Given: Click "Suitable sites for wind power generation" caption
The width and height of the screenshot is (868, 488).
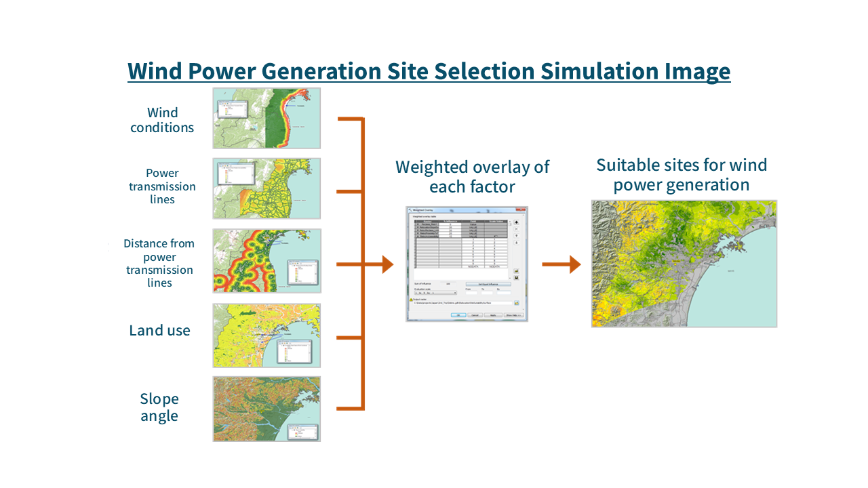Looking at the screenshot, I should coord(682,175).
